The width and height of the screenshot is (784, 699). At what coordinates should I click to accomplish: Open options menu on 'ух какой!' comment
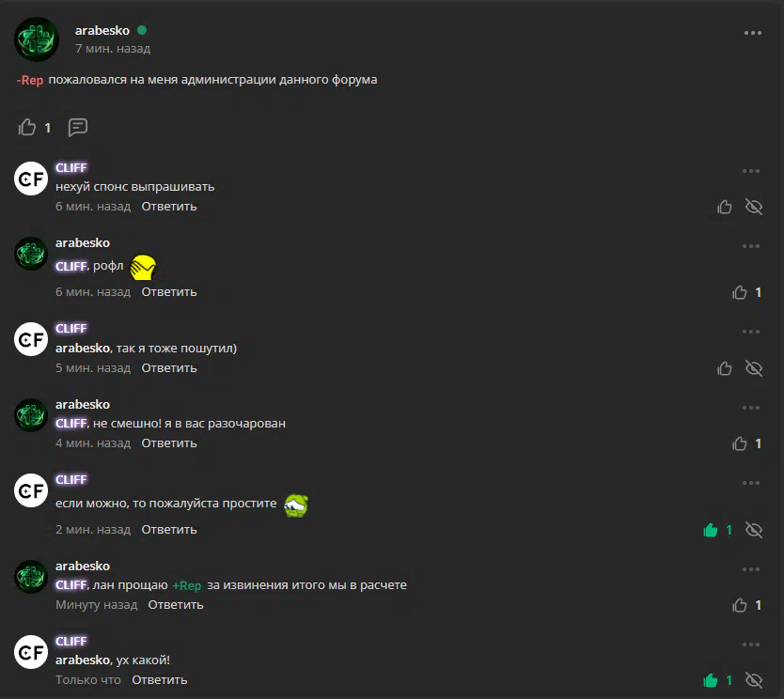point(751,645)
